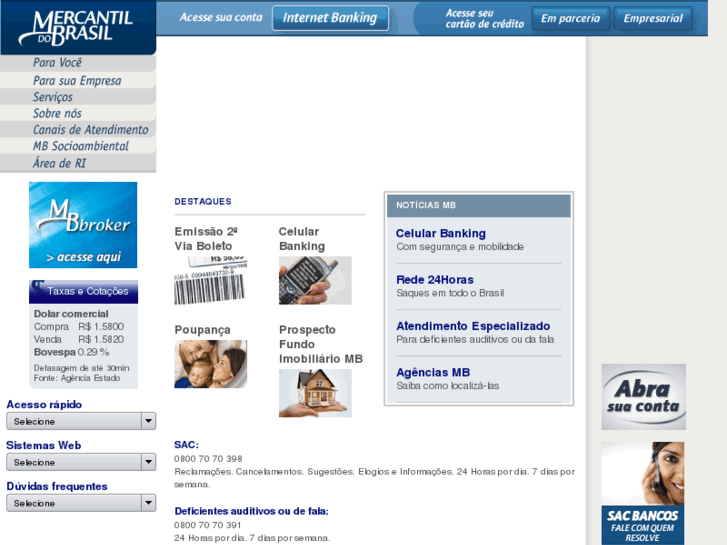Image resolution: width=727 pixels, height=545 pixels.
Task: Open Prospecto Fundo Imobiliário MB link
Action: (321, 344)
